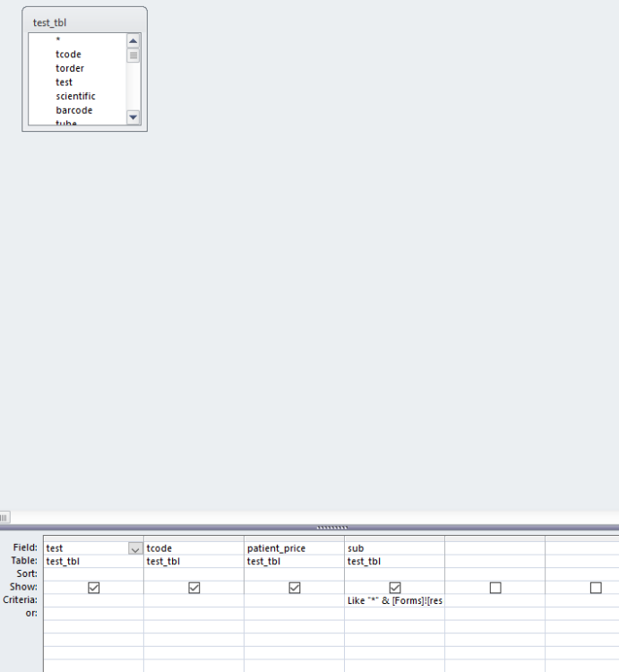Viewport: 619px width, 672px height.
Task: Click Sort cell under patient_price column
Action: click(295, 574)
